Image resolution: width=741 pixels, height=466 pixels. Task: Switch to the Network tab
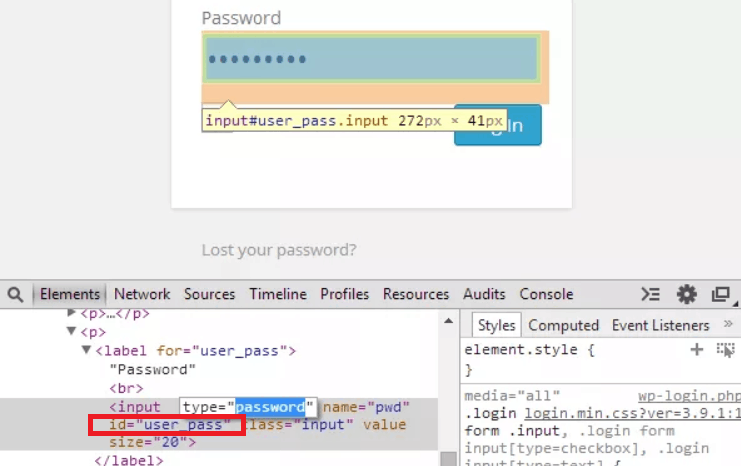point(142,294)
